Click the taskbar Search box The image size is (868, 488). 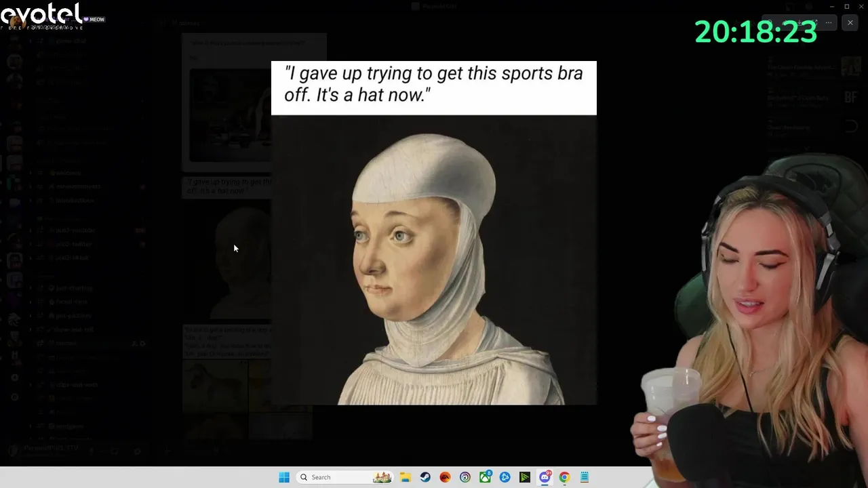(346, 477)
